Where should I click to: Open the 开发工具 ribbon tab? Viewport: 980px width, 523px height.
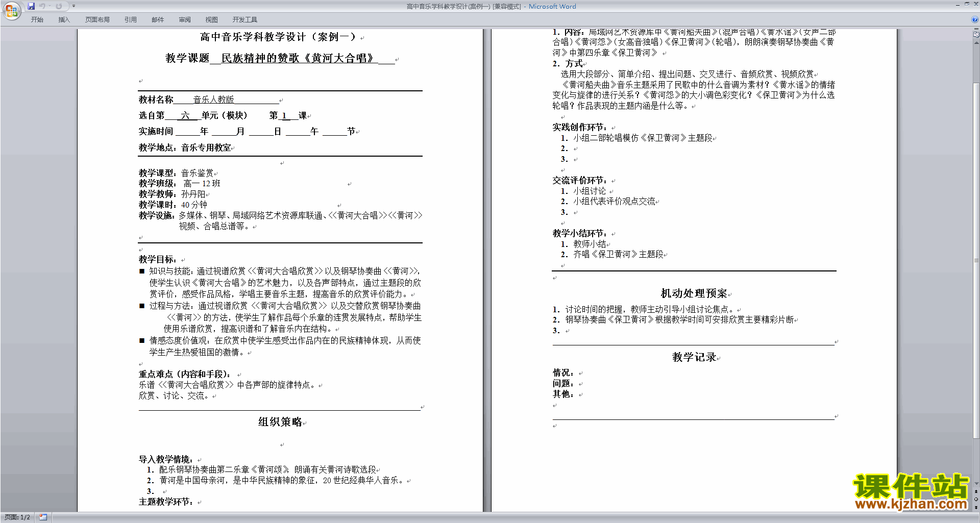click(245, 19)
